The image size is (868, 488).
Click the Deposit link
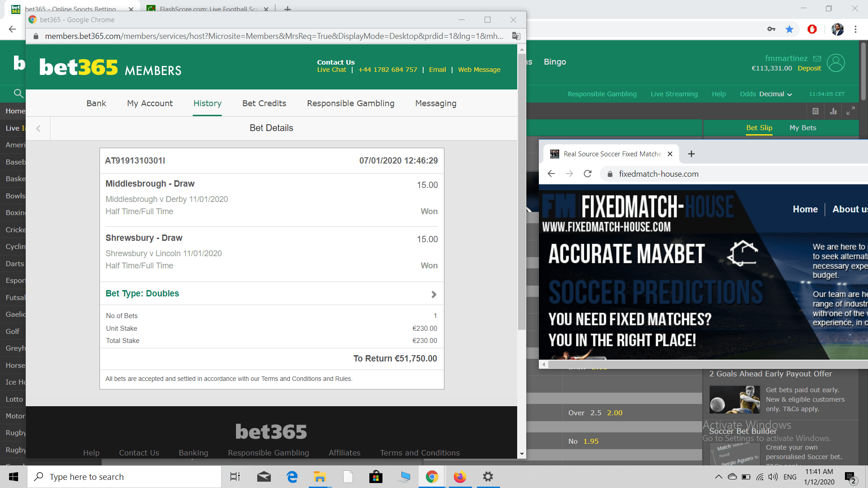809,68
